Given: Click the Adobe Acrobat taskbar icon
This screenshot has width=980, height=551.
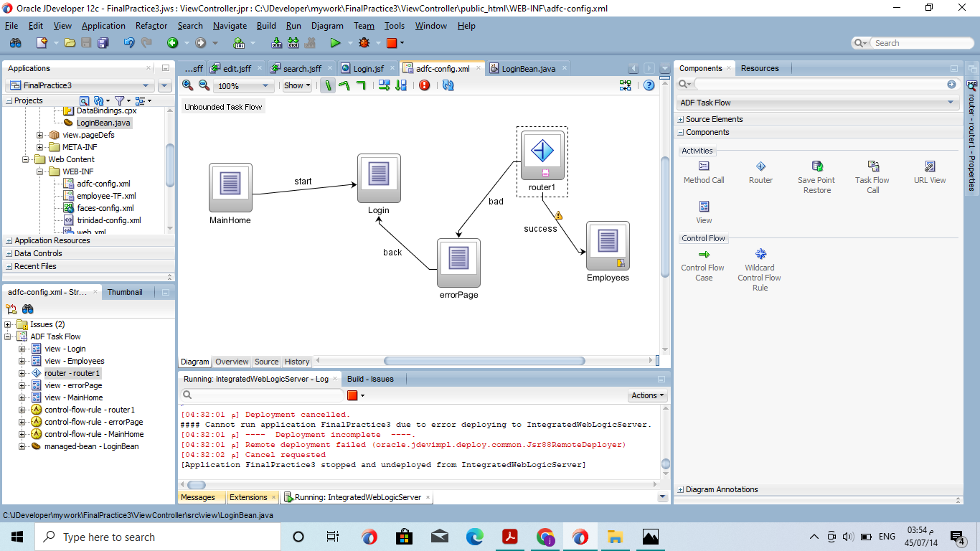Looking at the screenshot, I should point(510,537).
